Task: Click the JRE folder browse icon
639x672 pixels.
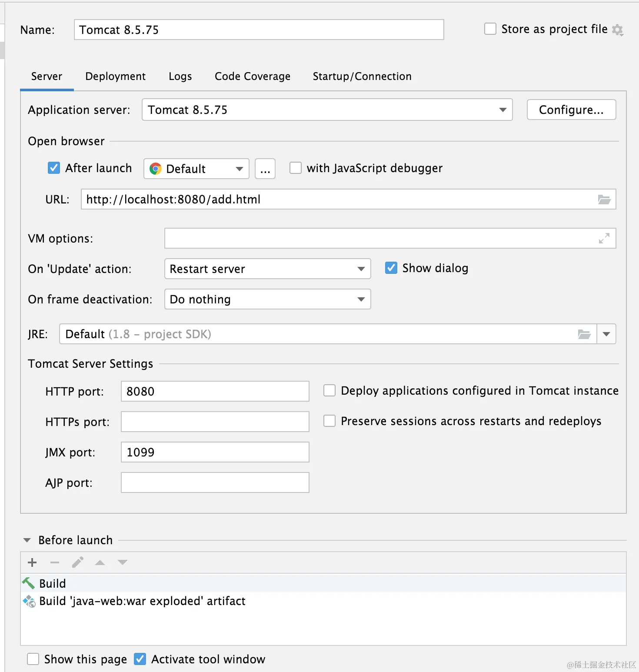Action: coord(584,334)
